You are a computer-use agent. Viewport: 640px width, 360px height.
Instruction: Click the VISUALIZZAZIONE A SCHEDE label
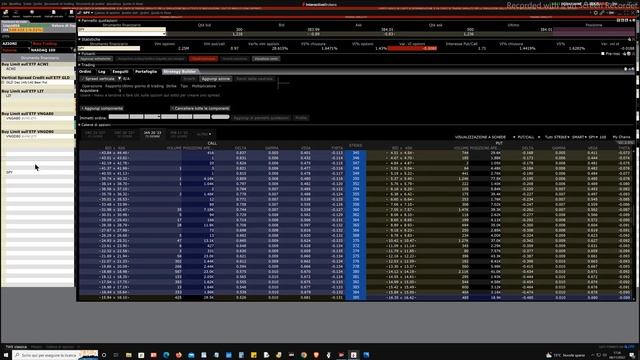pos(480,137)
